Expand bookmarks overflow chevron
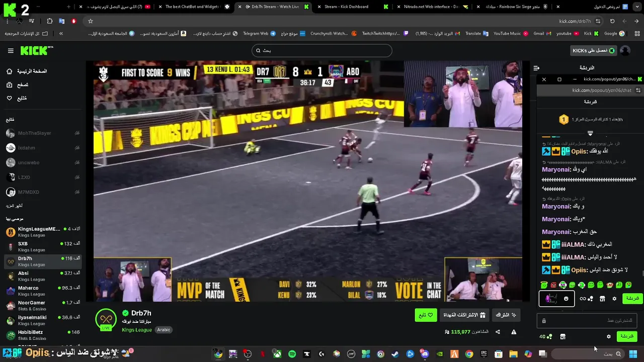 coord(61,34)
